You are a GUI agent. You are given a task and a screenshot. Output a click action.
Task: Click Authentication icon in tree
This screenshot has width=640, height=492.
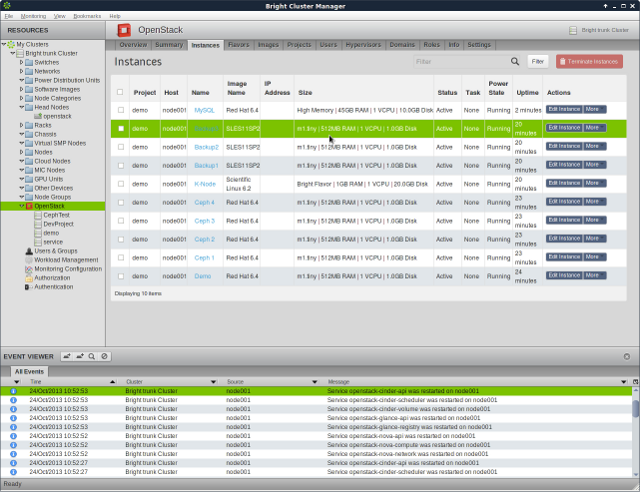28,287
